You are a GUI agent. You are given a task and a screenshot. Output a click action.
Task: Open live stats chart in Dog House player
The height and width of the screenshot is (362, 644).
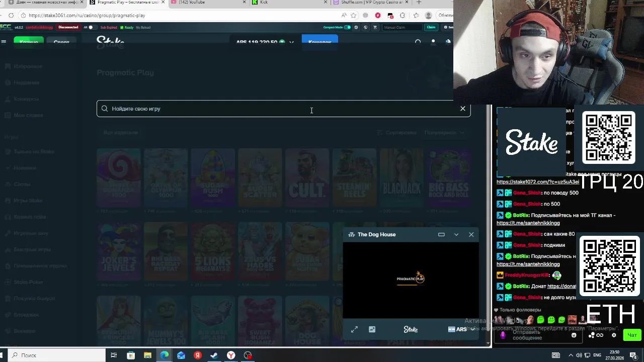[x=372, y=329]
